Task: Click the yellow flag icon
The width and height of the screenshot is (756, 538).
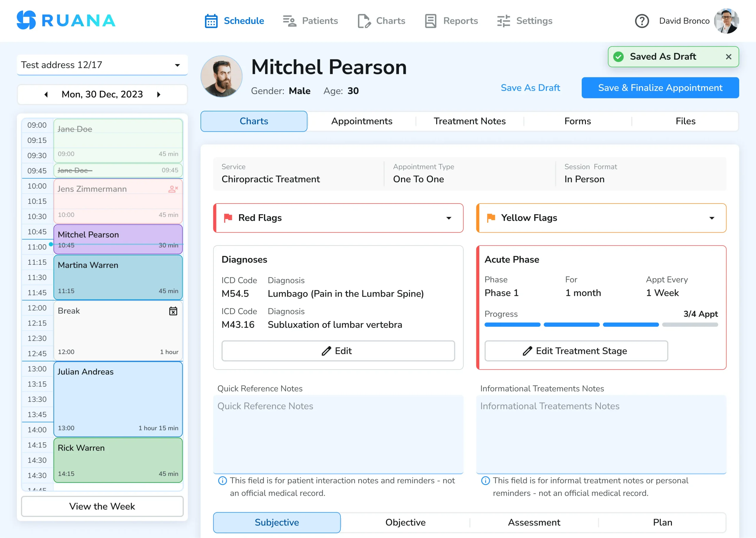Action: point(491,218)
